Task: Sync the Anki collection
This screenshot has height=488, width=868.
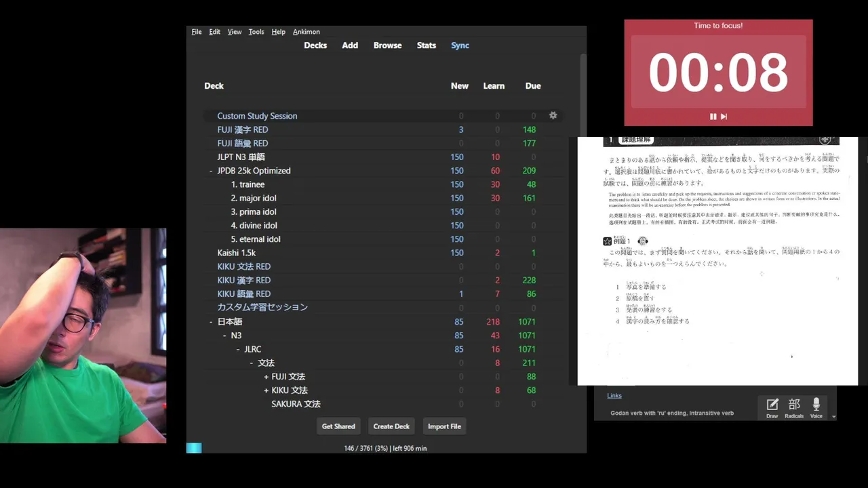Action: click(460, 45)
